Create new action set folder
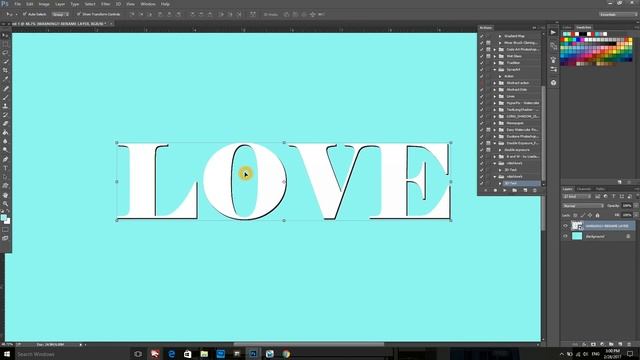 point(514,191)
